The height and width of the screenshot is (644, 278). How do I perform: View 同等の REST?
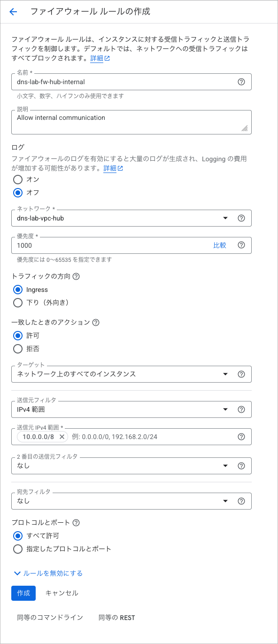click(x=116, y=617)
